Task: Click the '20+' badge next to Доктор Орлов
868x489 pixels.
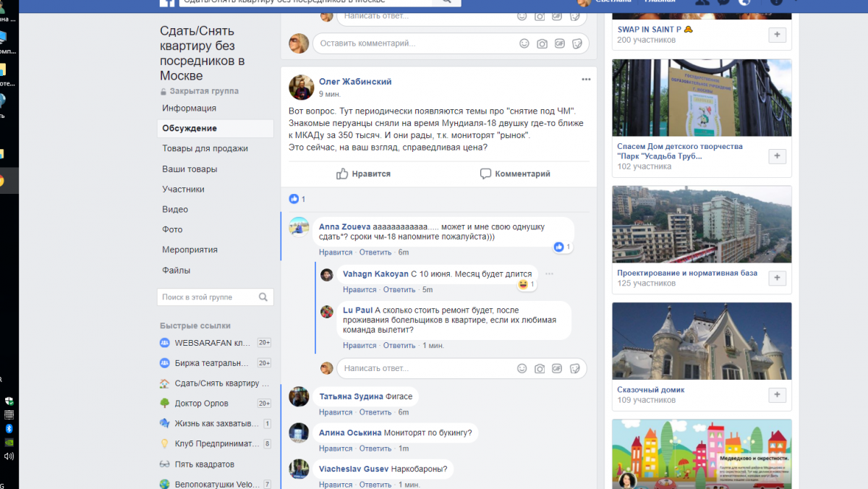Action: (264, 404)
